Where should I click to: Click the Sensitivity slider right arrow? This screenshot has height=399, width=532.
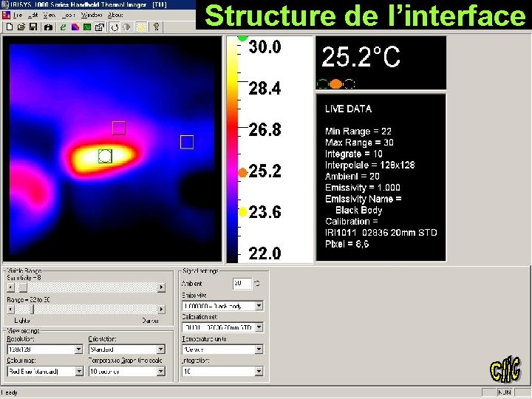pyautogui.click(x=162, y=287)
